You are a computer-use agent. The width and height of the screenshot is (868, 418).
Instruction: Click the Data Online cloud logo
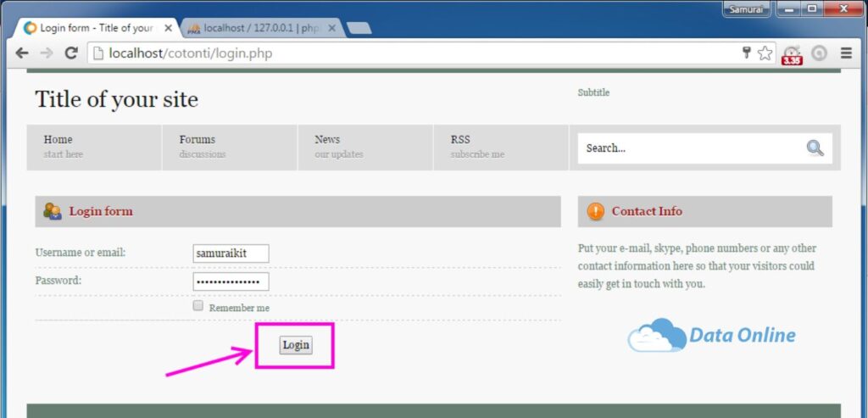[711, 335]
